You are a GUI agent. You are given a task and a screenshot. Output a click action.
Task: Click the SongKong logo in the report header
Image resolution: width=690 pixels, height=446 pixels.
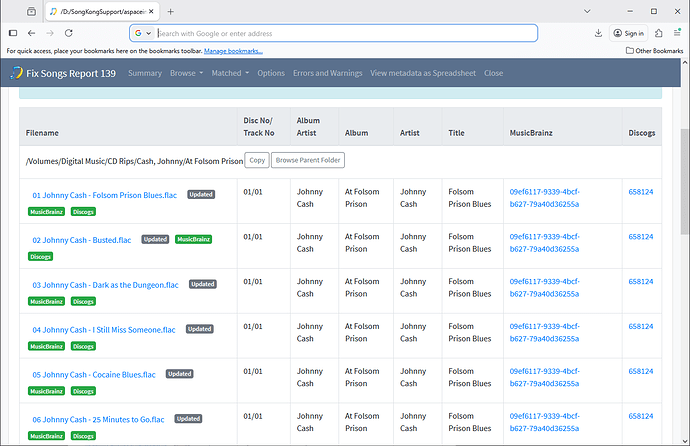coord(17,73)
